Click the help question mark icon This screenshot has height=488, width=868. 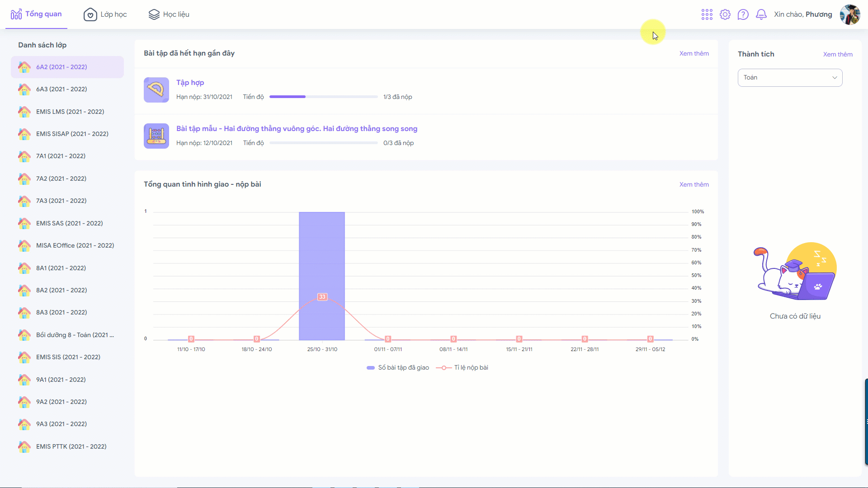click(743, 14)
